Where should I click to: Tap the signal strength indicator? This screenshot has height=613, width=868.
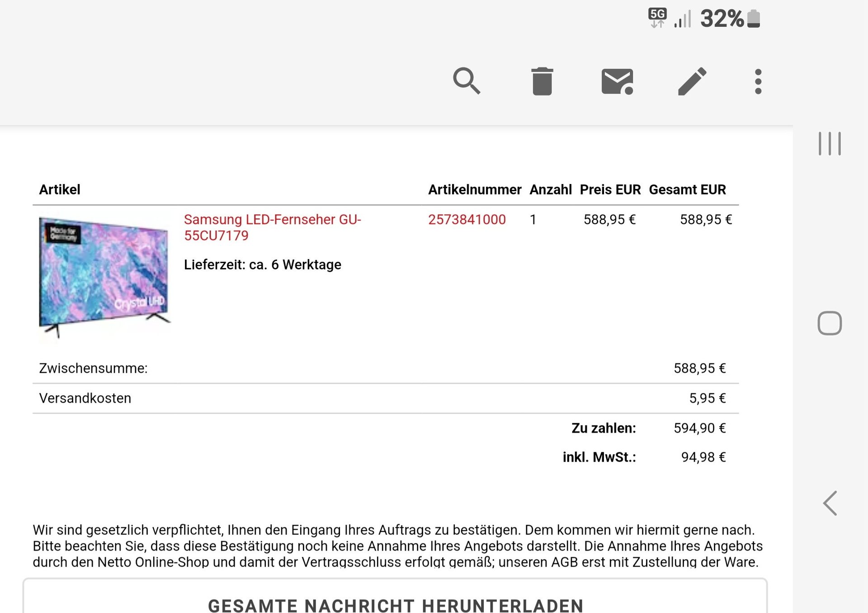683,19
